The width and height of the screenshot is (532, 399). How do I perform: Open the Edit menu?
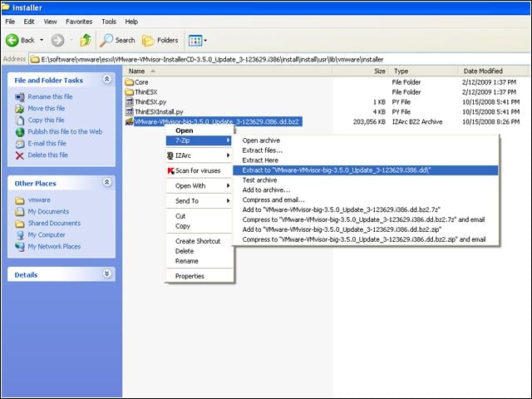[29, 22]
